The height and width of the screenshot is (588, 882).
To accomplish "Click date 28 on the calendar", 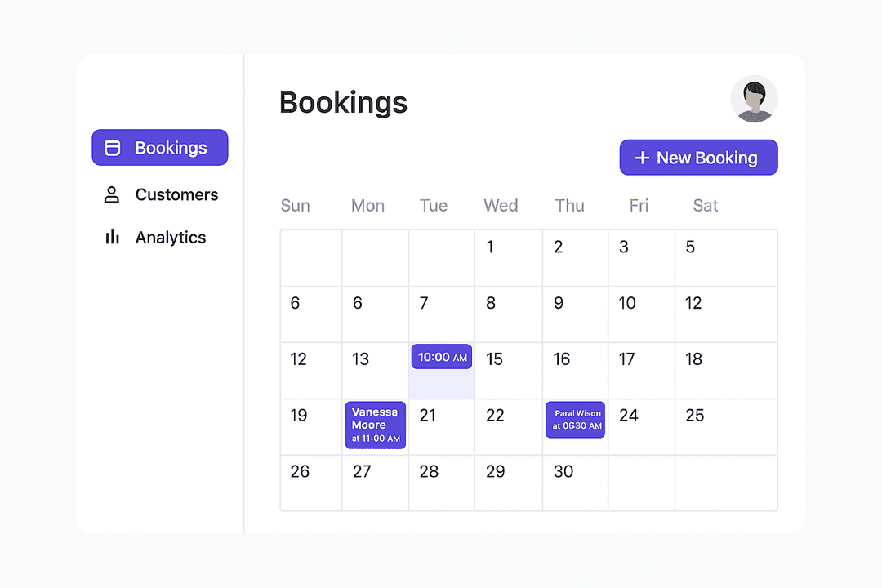I will (429, 472).
